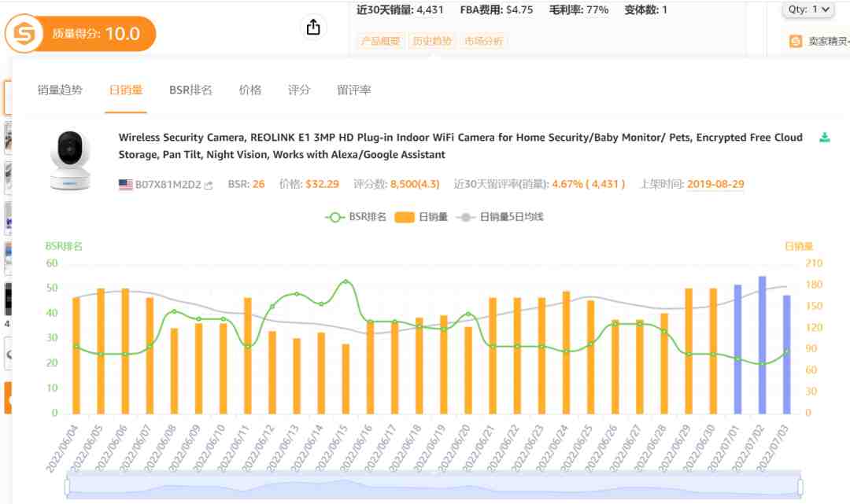
Task: Toggle 日销量 bars in chart legend
Action: coord(421,217)
